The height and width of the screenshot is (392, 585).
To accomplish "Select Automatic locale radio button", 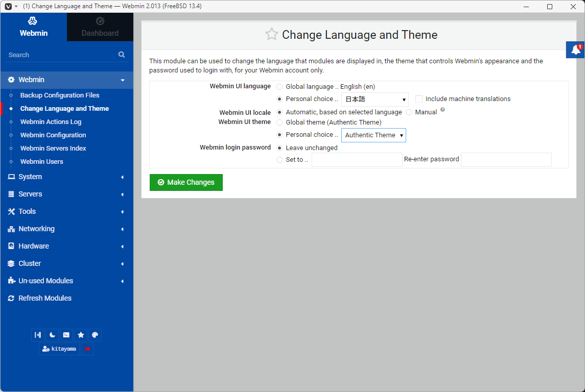I will tap(279, 112).
